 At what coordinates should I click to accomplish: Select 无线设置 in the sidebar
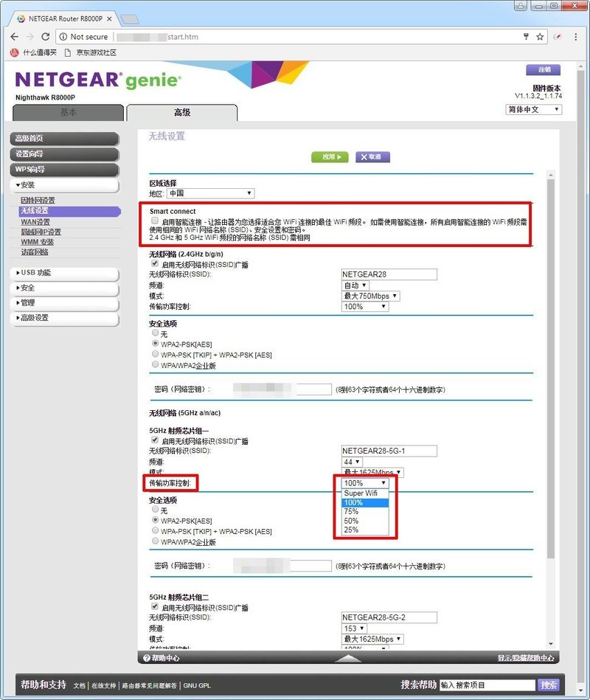(70, 211)
